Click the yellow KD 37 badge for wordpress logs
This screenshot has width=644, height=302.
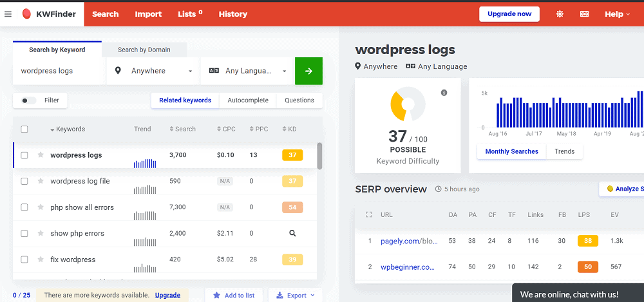tap(292, 155)
